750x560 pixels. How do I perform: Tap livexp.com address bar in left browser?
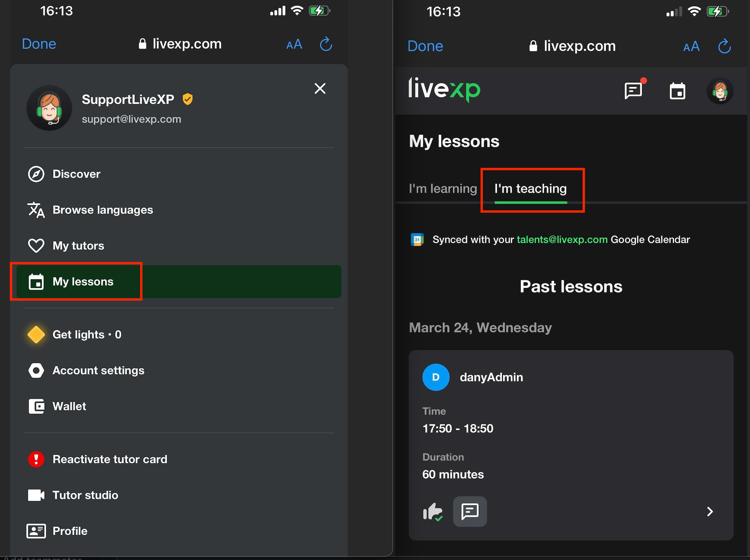click(x=180, y=44)
